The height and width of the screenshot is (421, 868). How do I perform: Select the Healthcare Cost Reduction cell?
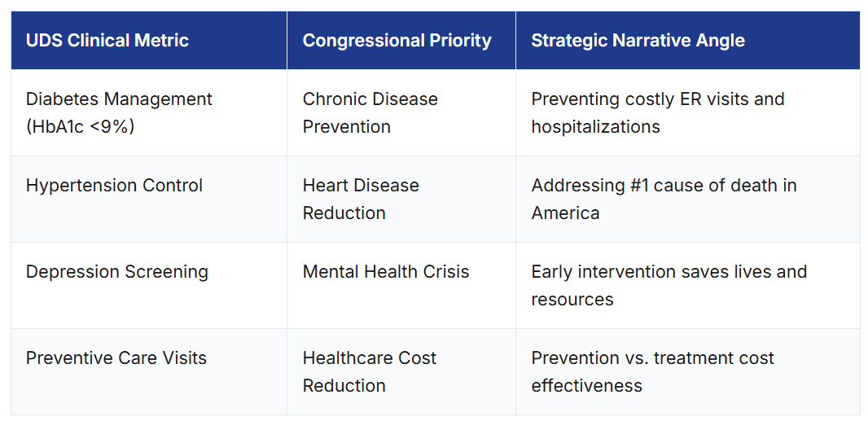click(x=370, y=371)
